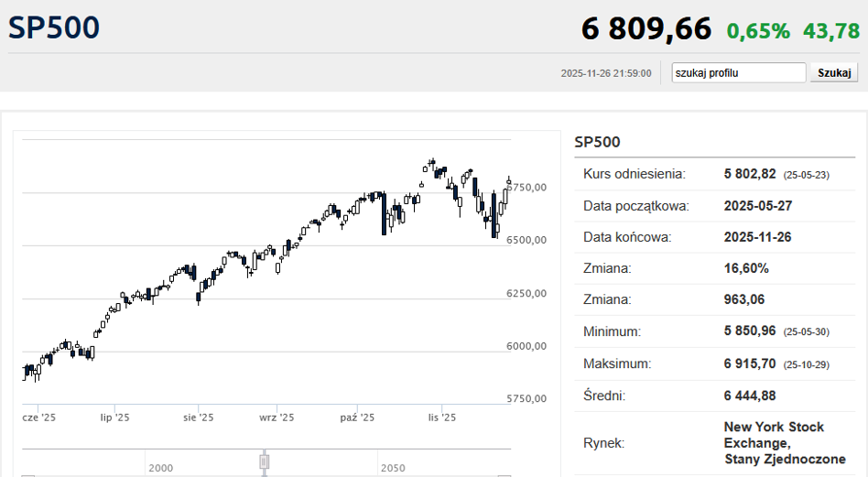This screenshot has width=868, height=477.
Task: Click the wrz '25 axis label
Action: point(277,417)
